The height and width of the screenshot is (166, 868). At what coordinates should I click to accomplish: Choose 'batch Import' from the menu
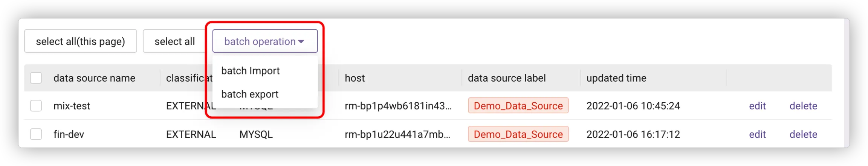[x=250, y=71]
